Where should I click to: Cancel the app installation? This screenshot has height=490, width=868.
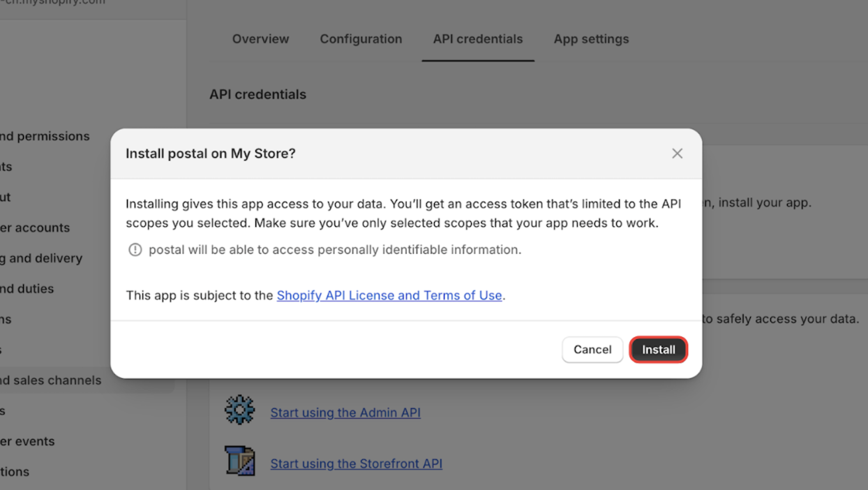click(x=592, y=350)
